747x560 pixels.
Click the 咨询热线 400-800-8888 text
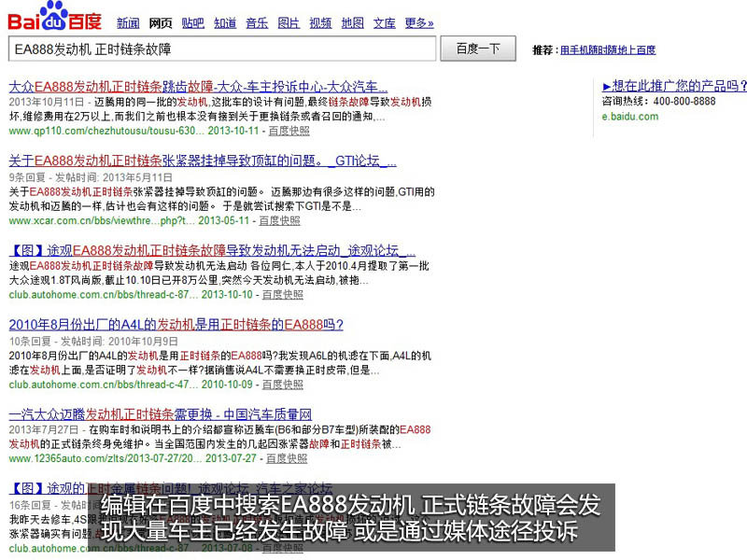659,102
